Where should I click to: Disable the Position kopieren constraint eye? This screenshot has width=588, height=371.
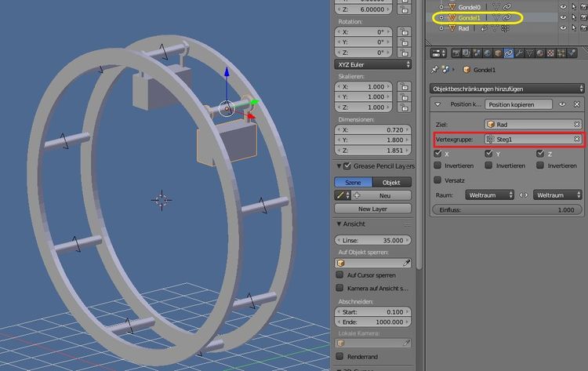click(562, 104)
